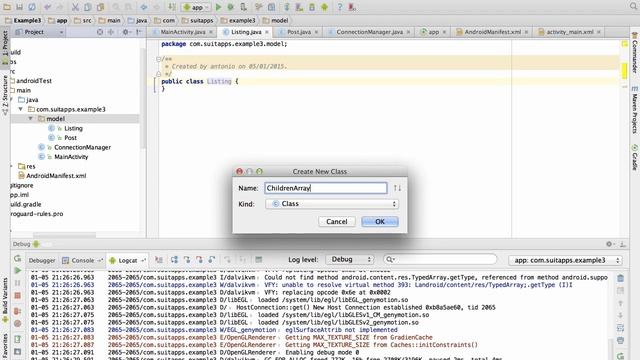Viewport: 640px width, 360px height.
Task: Click the Step Into debug icon
Action: pyautogui.click(x=187, y=260)
